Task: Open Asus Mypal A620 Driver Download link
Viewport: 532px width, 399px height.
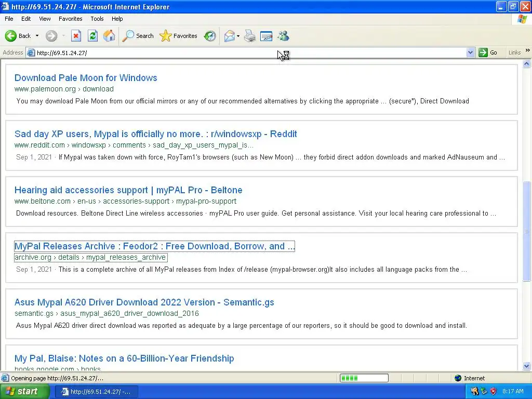Action: [x=144, y=302]
